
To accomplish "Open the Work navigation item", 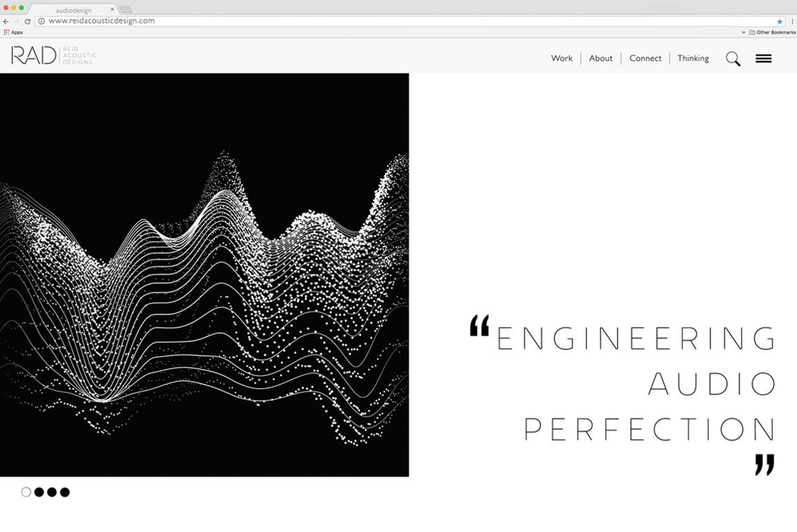I will (561, 58).
